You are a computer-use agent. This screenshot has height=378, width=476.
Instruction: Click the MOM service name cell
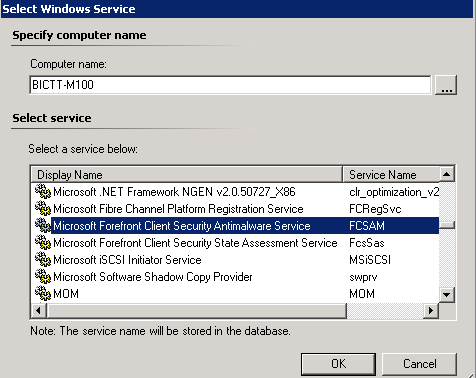click(362, 294)
